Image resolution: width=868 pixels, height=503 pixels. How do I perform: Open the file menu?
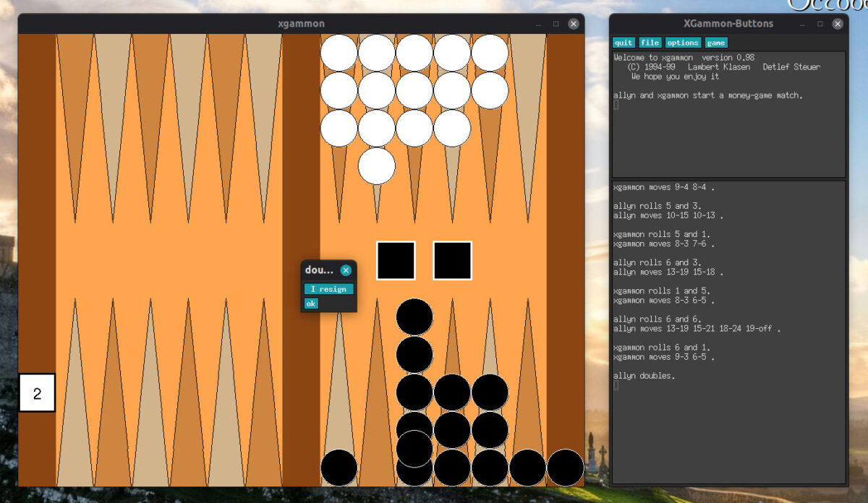[650, 43]
